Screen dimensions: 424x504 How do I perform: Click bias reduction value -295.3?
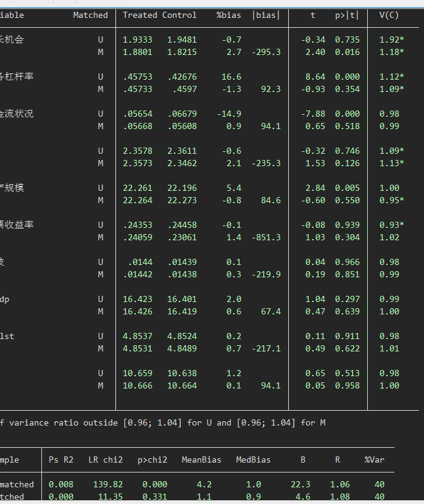click(266, 52)
